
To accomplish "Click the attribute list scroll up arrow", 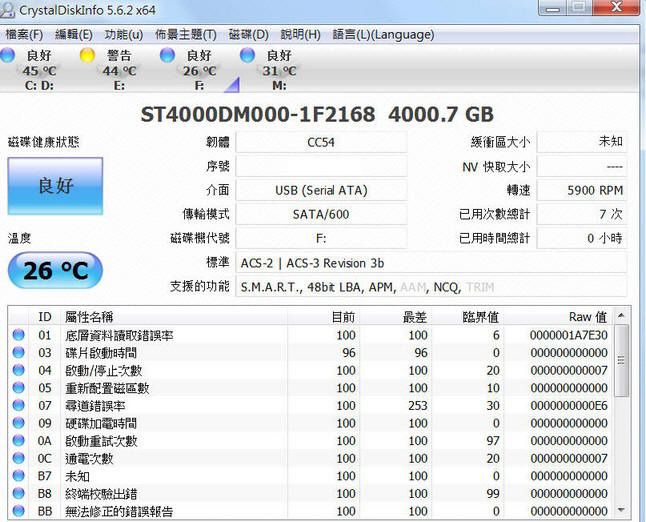I will [x=621, y=316].
